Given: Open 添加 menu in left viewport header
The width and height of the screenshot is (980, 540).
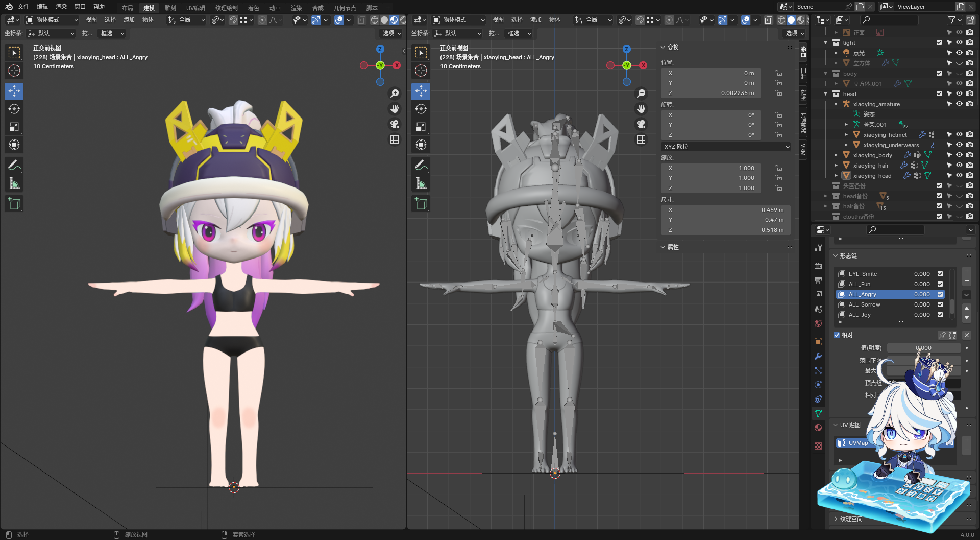Looking at the screenshot, I should click(129, 20).
